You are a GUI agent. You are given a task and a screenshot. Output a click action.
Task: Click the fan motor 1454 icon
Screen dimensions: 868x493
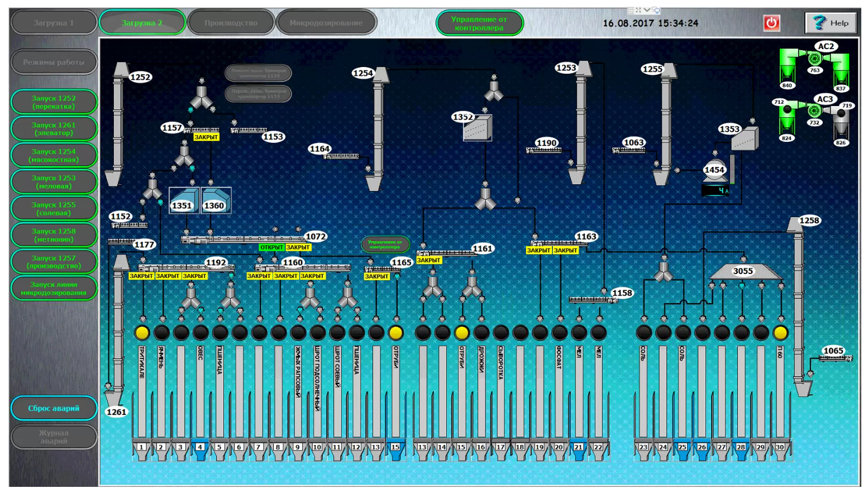tap(714, 170)
